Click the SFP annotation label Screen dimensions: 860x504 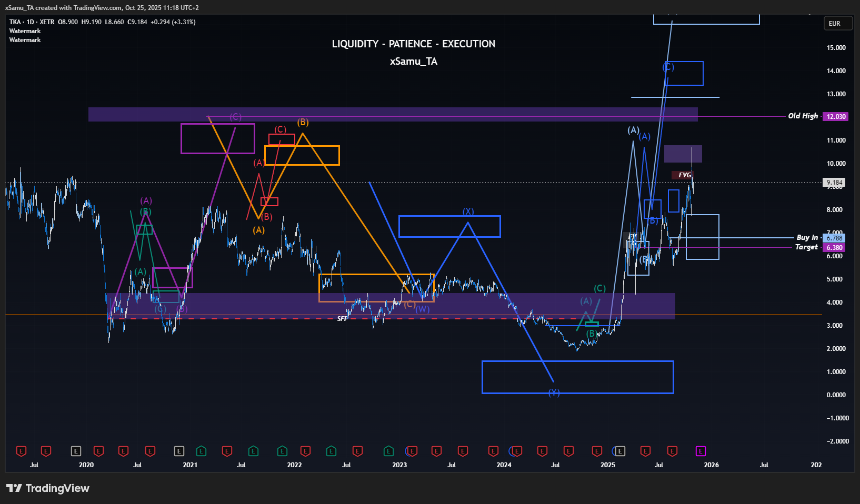pyautogui.click(x=342, y=319)
